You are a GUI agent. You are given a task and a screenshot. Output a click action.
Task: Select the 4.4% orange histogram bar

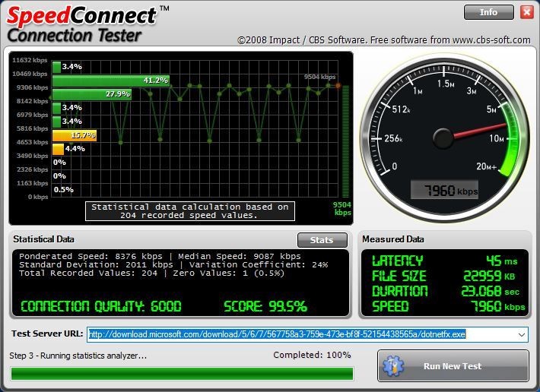[58, 149]
